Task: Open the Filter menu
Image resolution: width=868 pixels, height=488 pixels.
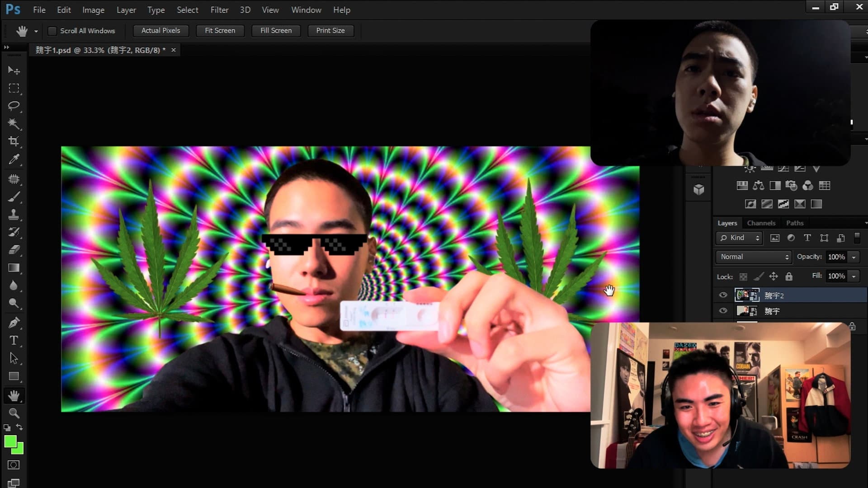Action: coord(219,9)
